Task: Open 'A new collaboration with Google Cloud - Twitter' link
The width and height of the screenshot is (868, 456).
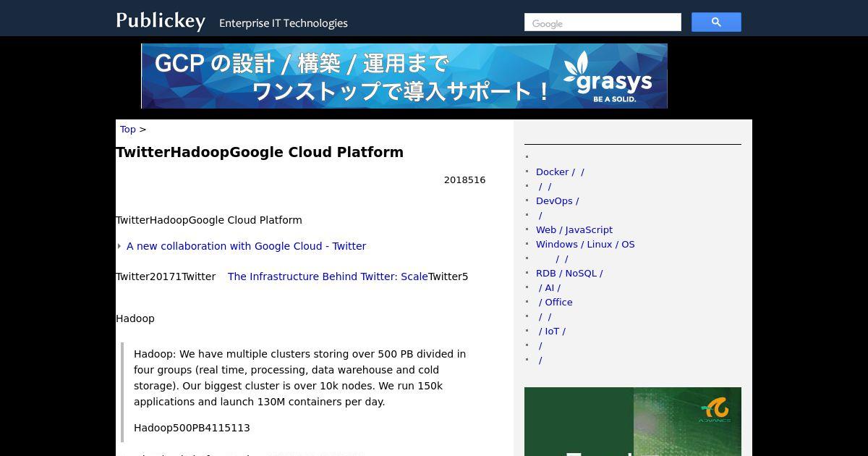Action: [x=246, y=246]
